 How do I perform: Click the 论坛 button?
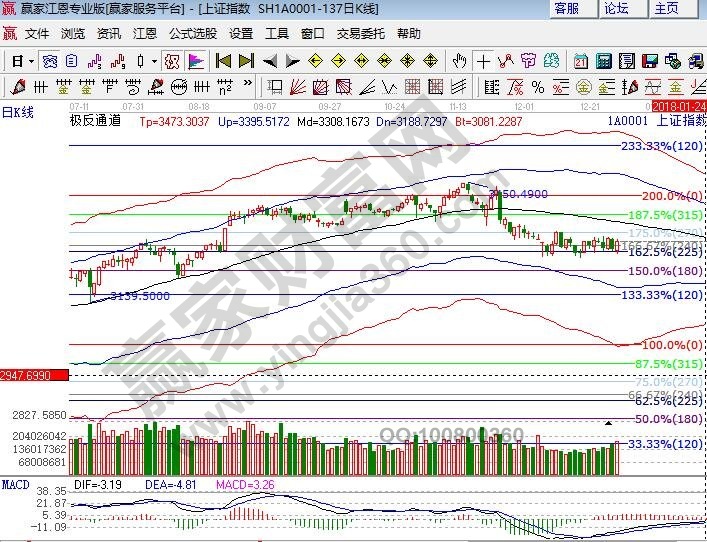coord(617,9)
